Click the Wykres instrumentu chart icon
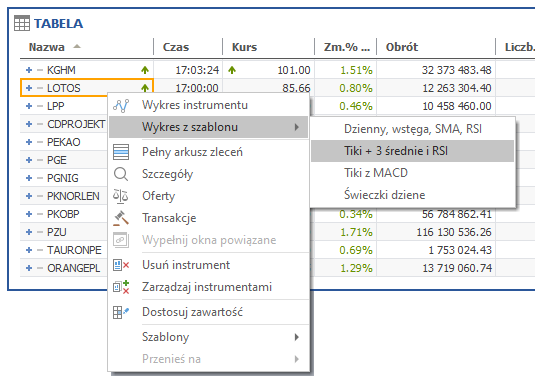 point(121,106)
